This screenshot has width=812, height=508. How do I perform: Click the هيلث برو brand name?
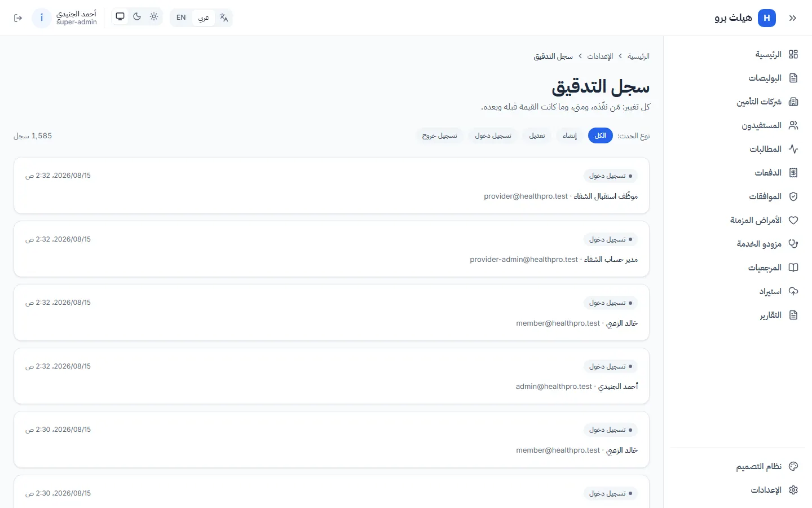tap(733, 18)
